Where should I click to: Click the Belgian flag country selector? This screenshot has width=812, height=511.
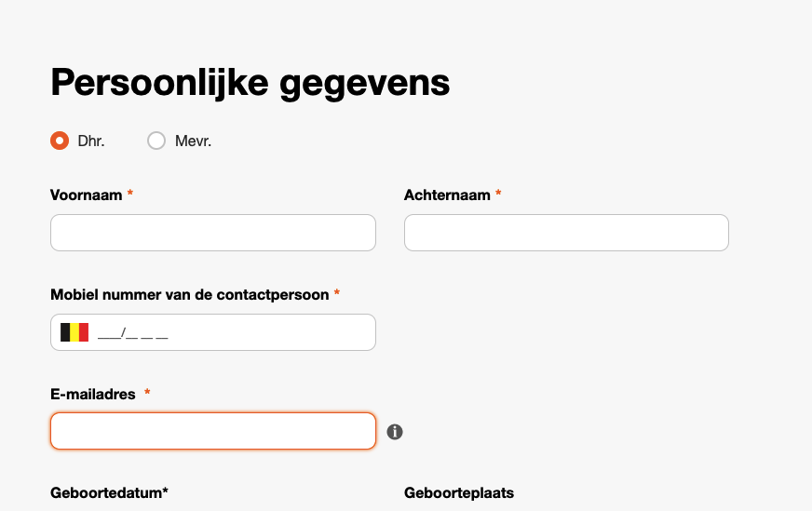click(74, 332)
